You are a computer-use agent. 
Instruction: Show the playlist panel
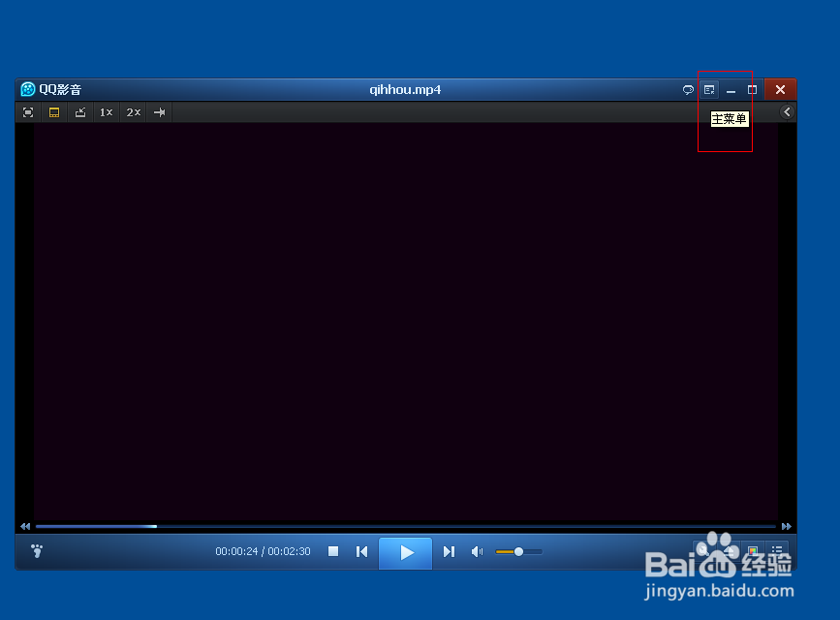click(x=777, y=550)
